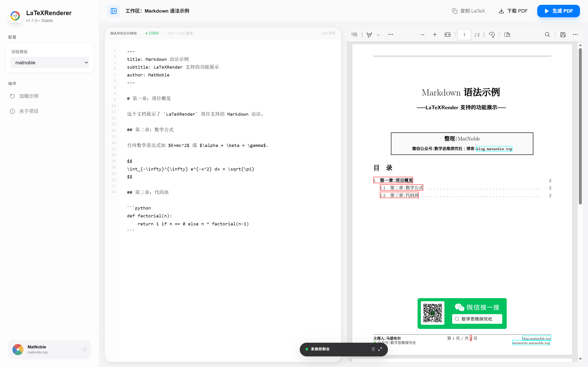
Task: Search within the PDF document
Action: pyautogui.click(x=547, y=34)
